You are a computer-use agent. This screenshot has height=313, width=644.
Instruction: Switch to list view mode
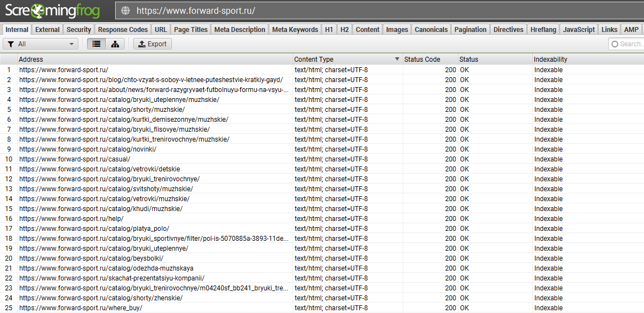pyautogui.click(x=96, y=44)
